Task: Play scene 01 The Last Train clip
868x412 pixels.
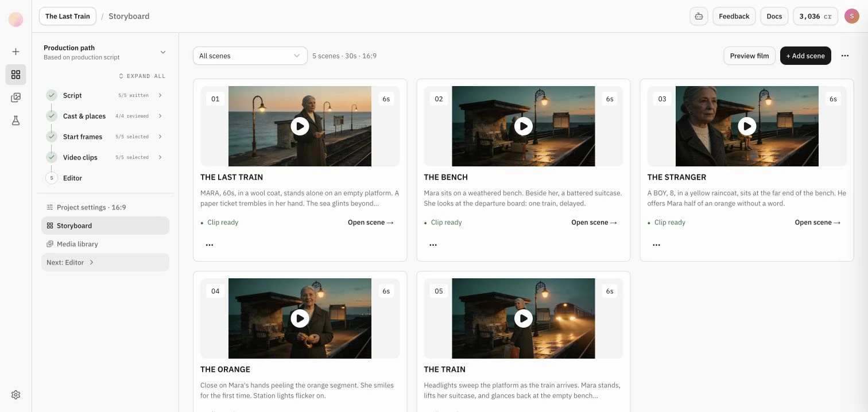Action: 300,126
